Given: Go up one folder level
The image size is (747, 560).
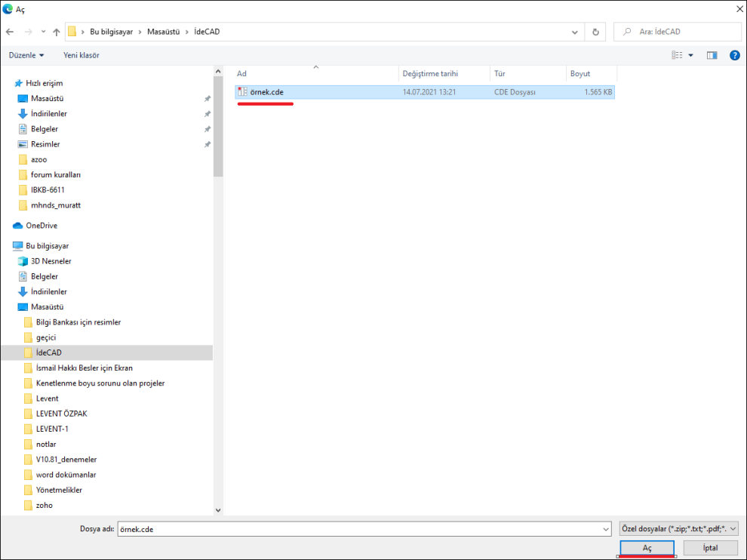Looking at the screenshot, I should (57, 32).
